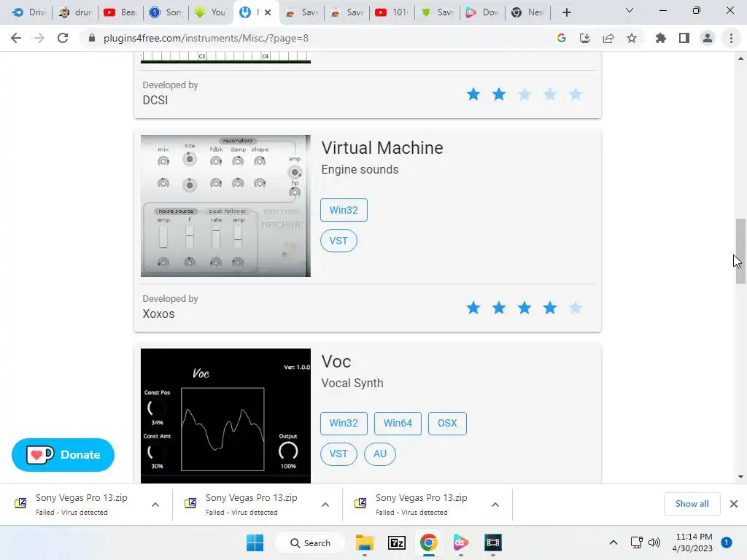Click the Donate button

[x=63, y=455]
